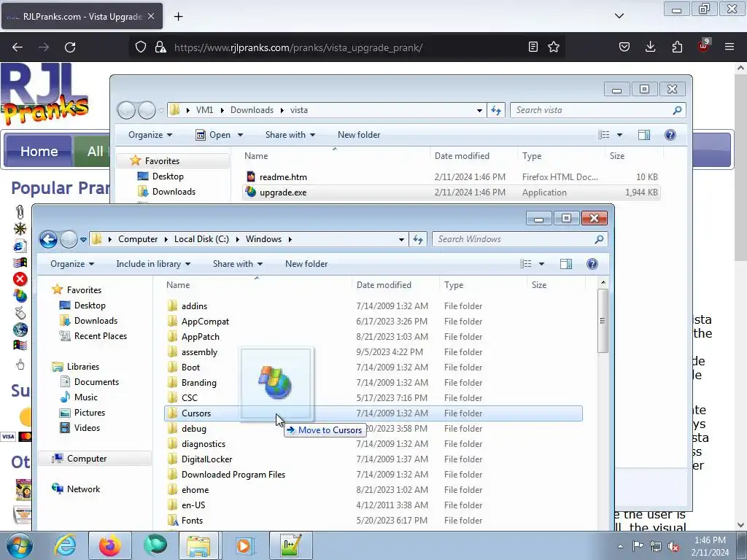The width and height of the screenshot is (747, 560).
Task: Show help in vista window
Action: [x=670, y=135]
